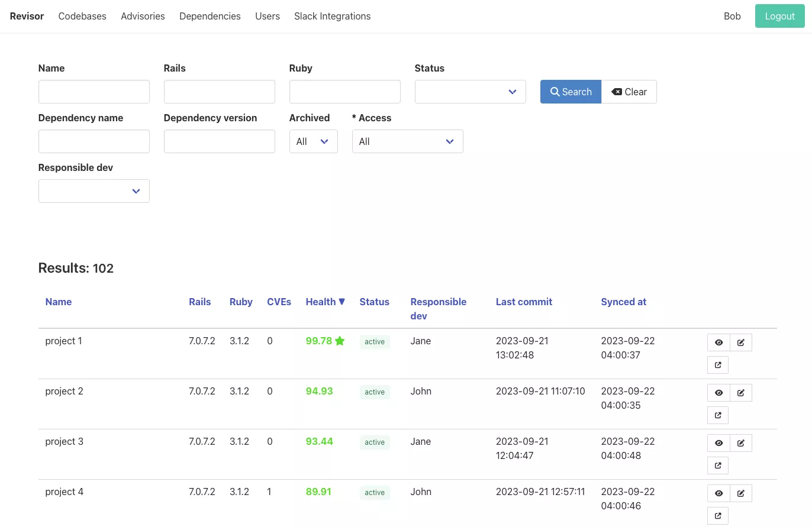Focus the Dependency name input field
Viewport: 812px width, 527px height.
94,141
